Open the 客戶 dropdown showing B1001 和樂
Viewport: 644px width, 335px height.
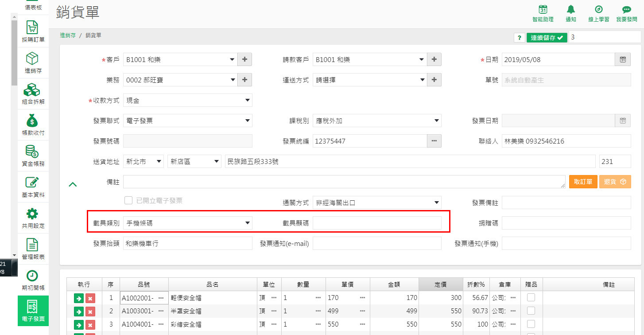[180, 59]
